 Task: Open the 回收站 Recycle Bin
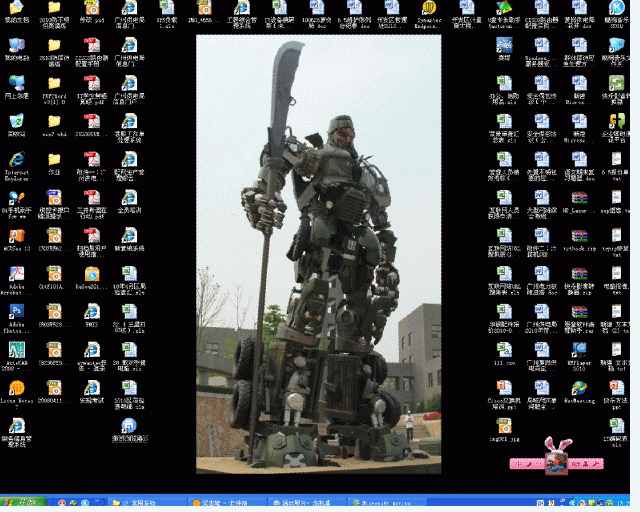click(17, 125)
